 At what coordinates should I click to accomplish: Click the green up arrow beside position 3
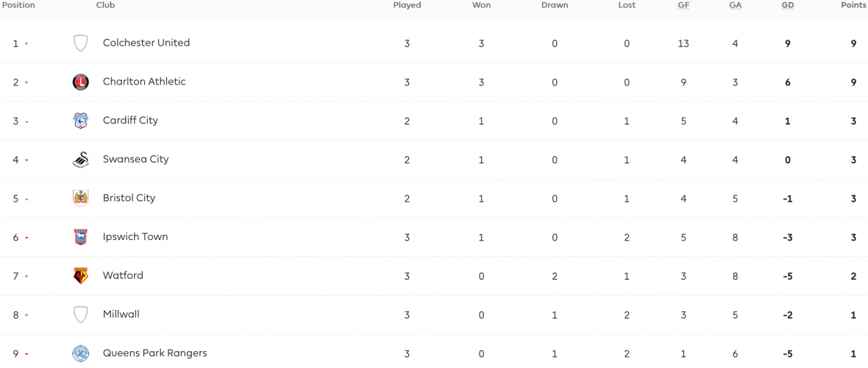(26, 121)
